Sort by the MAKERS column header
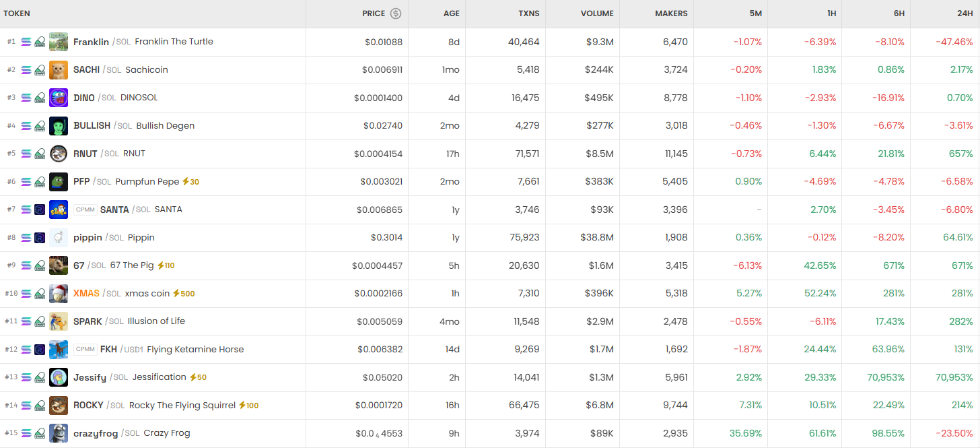 (x=671, y=13)
